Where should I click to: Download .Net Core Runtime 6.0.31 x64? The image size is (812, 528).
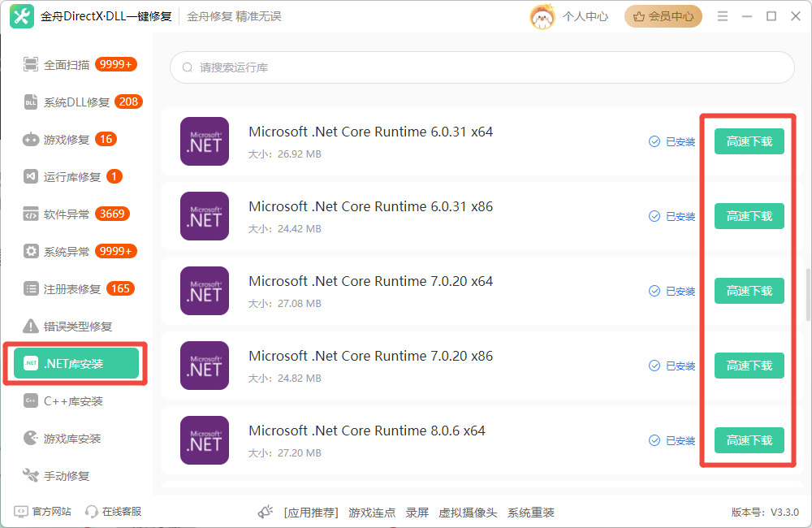(749, 141)
